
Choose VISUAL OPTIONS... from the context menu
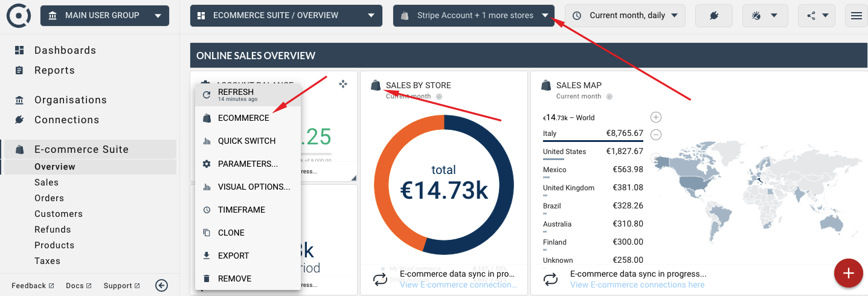tap(248, 187)
